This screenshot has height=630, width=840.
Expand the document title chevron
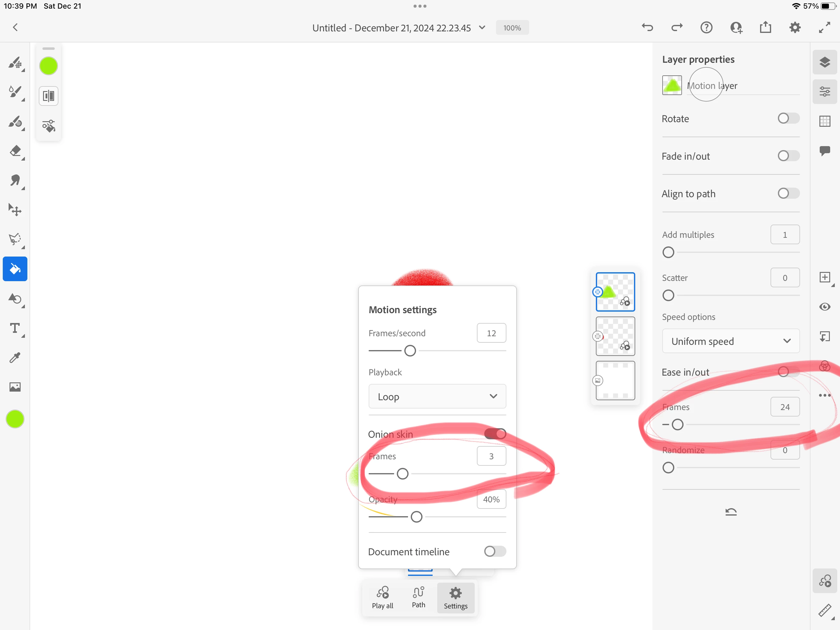[482, 27]
